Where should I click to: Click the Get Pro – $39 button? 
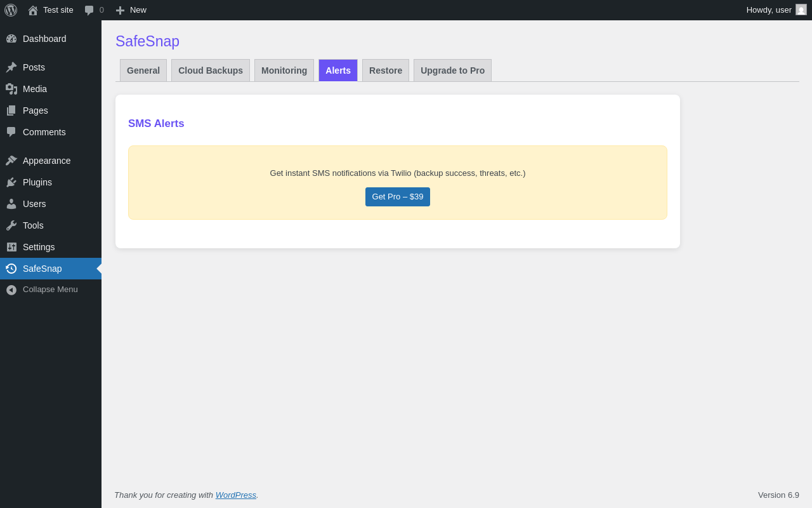pyautogui.click(x=398, y=197)
